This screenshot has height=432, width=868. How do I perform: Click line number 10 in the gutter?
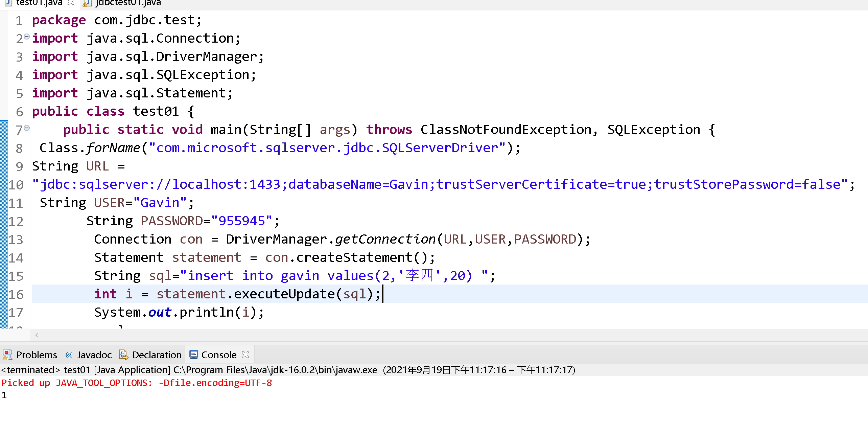click(x=16, y=185)
